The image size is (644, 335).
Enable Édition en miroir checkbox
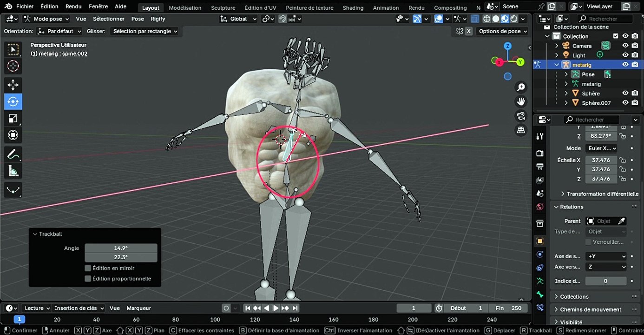coord(88,268)
